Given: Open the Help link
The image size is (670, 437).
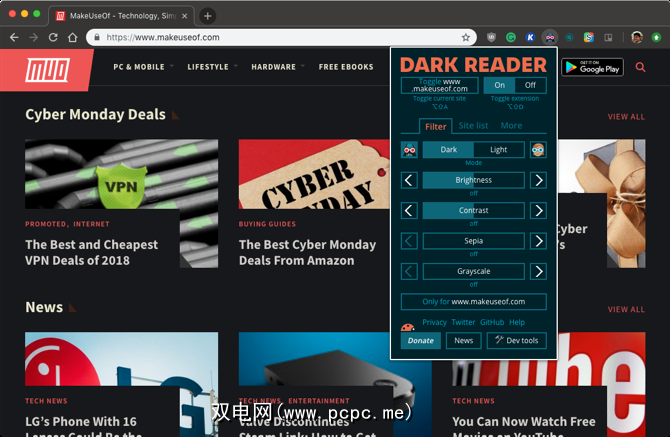Looking at the screenshot, I should pos(517,323).
